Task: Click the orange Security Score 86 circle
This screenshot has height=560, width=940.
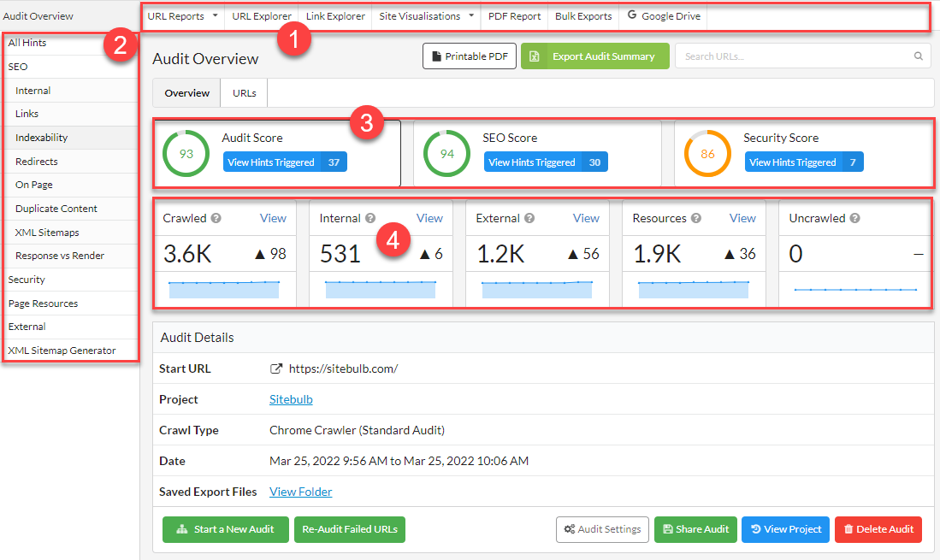Action: coord(707,154)
